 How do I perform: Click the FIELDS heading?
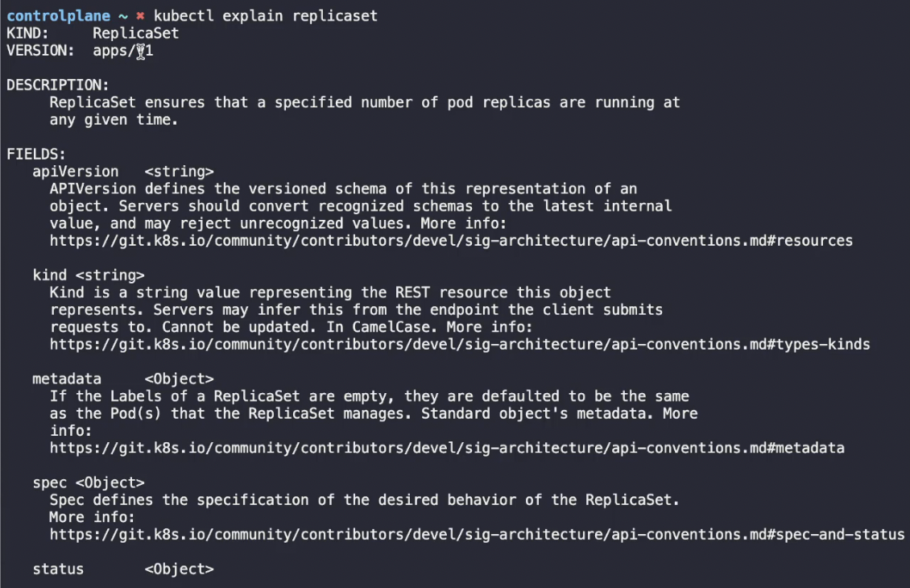(x=36, y=155)
